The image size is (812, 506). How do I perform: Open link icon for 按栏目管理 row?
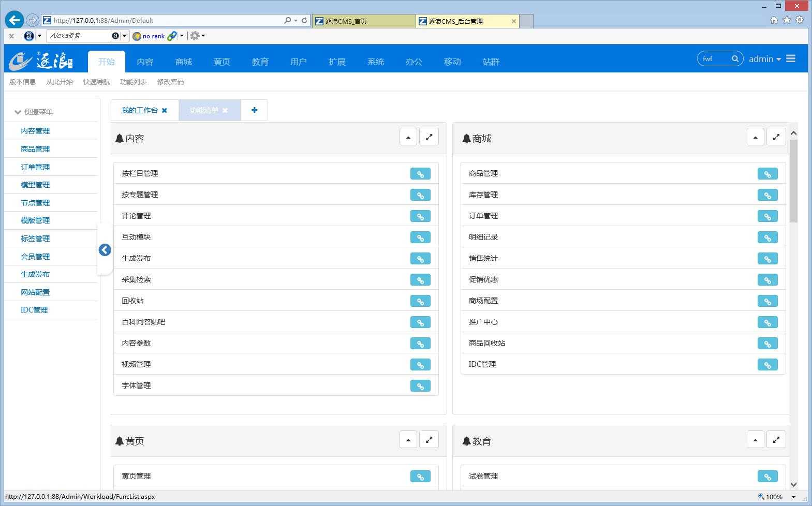coord(420,174)
